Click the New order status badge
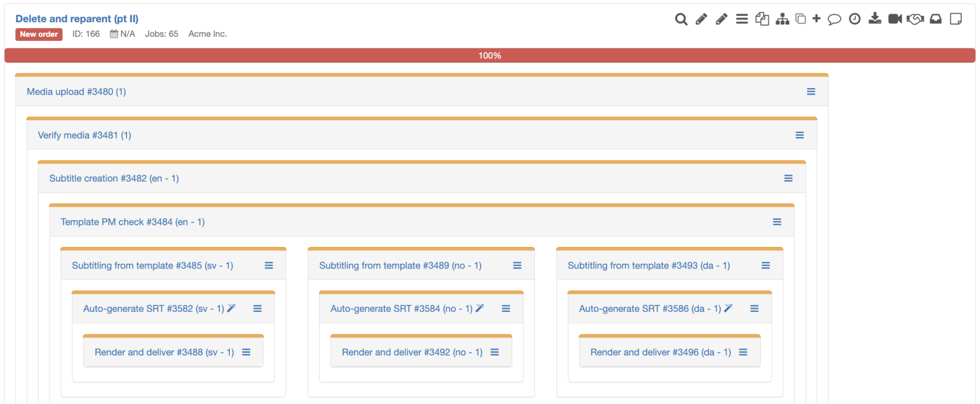Viewport: 980px width, 404px height. pyautogui.click(x=39, y=34)
